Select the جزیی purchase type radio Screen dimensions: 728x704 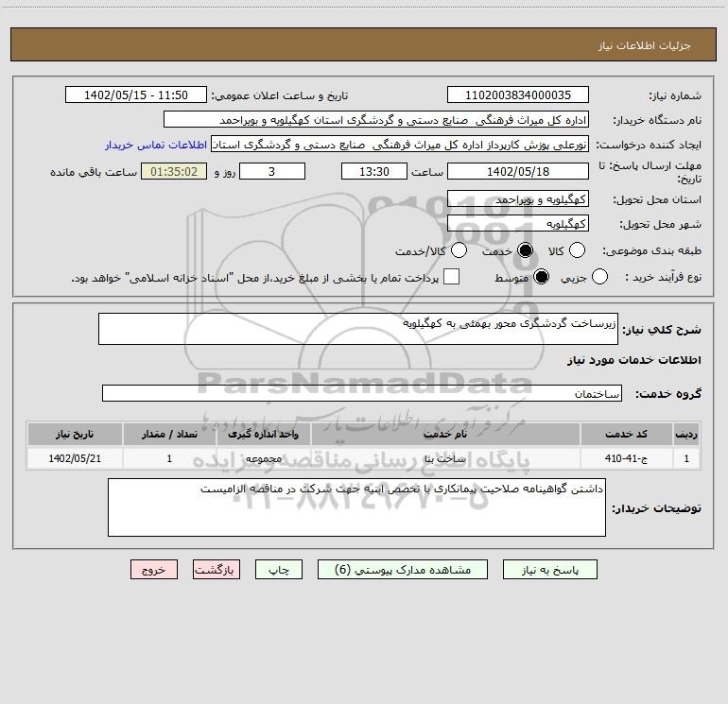coord(599,277)
